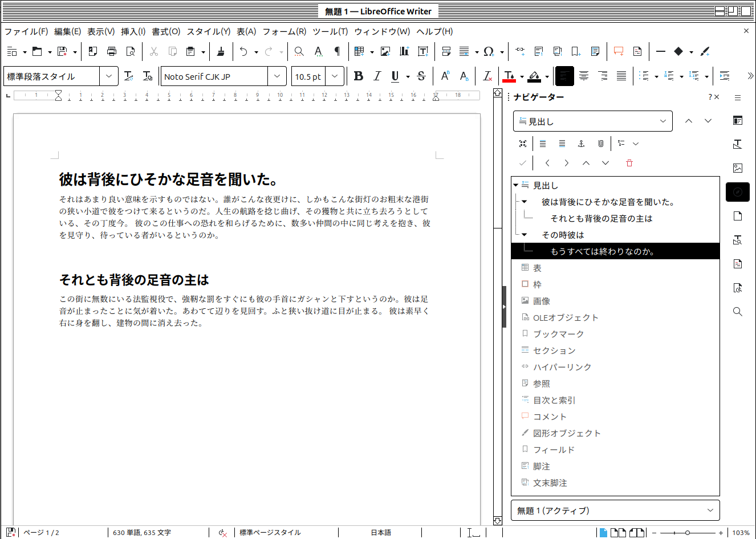Toggle bold formatting
This screenshot has height=539, width=756.
[358, 76]
